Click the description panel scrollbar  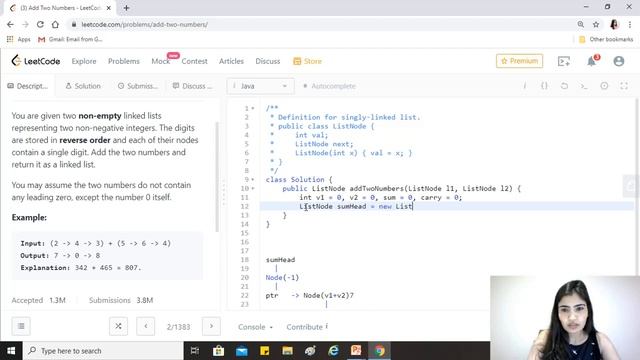[217, 177]
